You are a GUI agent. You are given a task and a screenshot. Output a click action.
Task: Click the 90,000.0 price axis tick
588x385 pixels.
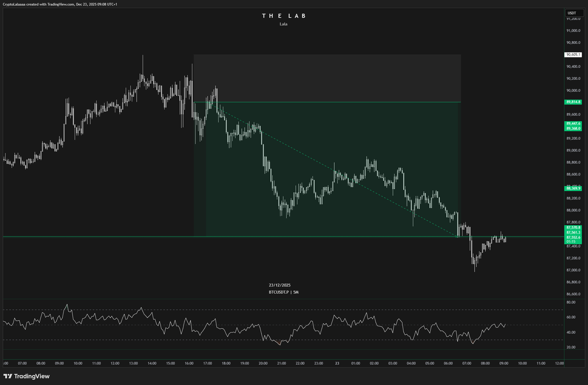[x=573, y=90]
